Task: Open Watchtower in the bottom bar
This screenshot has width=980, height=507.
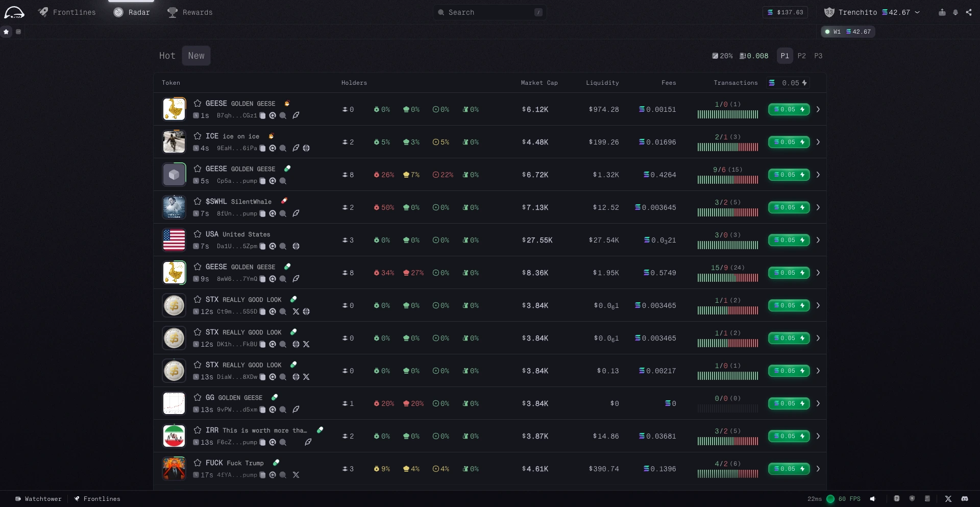Action: pos(39,499)
